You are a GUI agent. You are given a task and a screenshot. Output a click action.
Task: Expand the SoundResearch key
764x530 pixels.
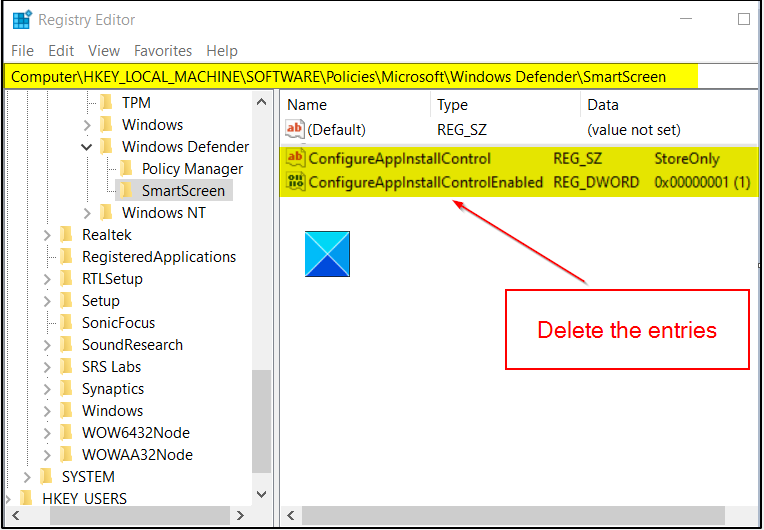pyautogui.click(x=47, y=345)
